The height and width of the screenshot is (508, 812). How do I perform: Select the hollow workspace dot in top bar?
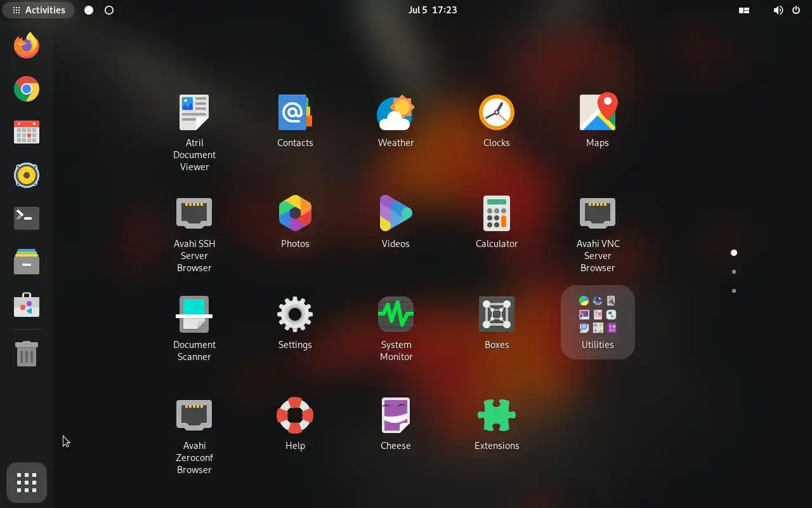coord(109,10)
